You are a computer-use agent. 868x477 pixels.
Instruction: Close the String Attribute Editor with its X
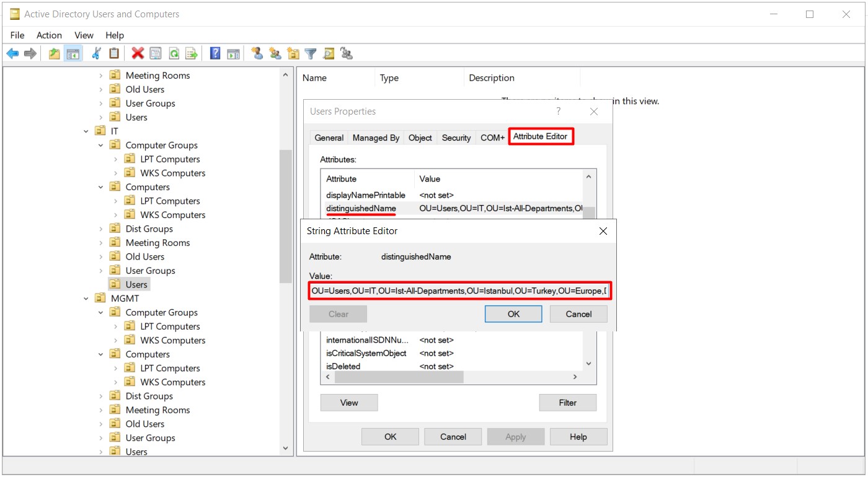(603, 231)
